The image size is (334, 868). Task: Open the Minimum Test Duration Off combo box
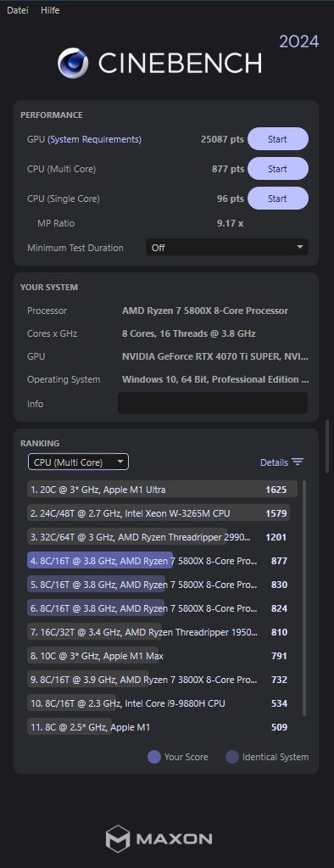pyautogui.click(x=226, y=248)
